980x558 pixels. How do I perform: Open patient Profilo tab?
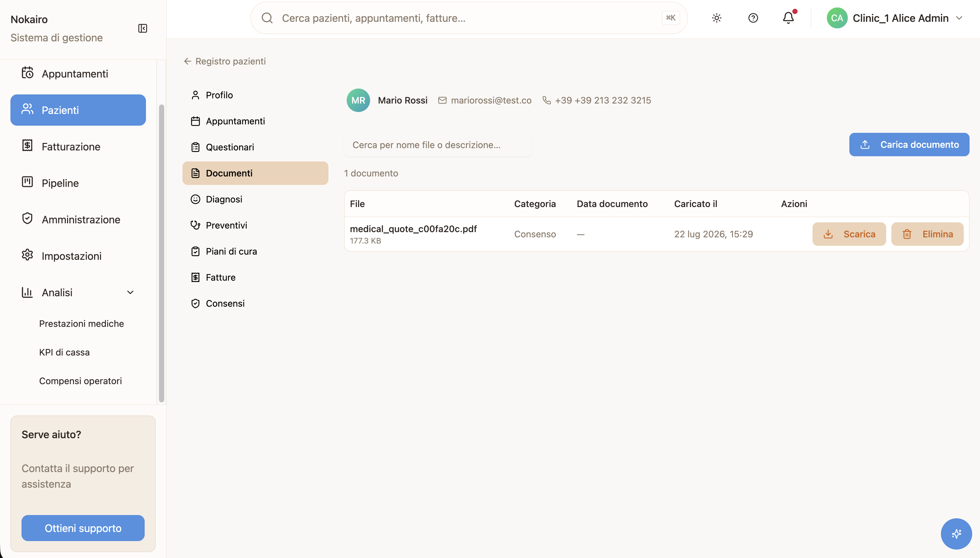coord(255,95)
